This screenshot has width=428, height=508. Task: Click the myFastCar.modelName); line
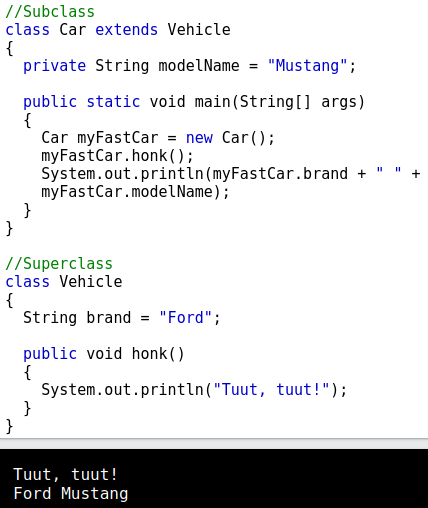point(135,192)
